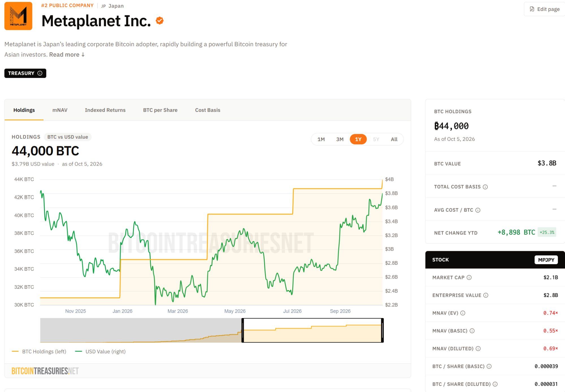Click the Market Cap info icon
This screenshot has height=392, width=565.
(469, 277)
